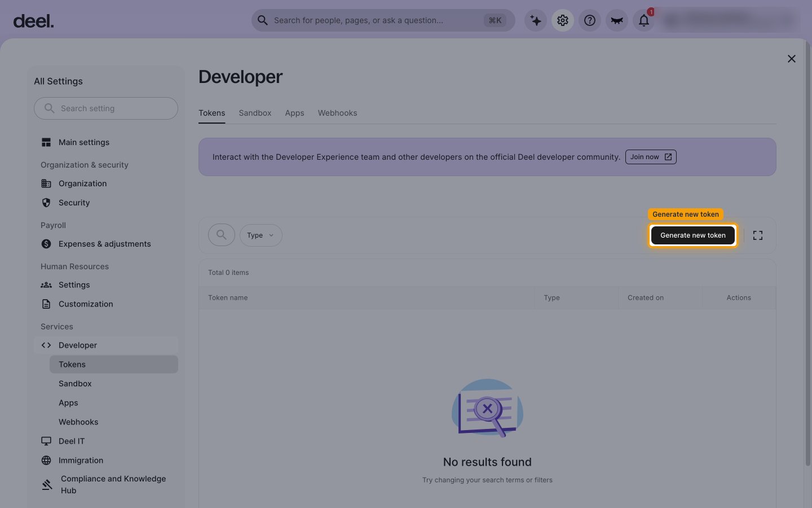Open Sandbox in the sidebar
The image size is (812, 508).
[114, 384]
